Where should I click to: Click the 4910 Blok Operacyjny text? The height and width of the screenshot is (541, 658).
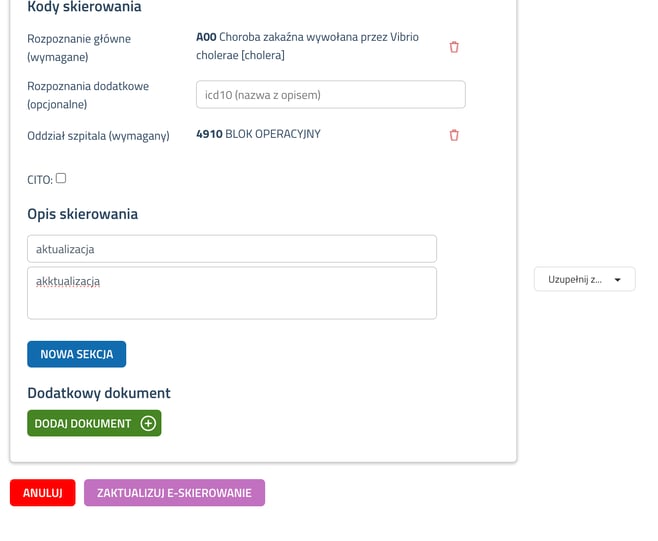(x=258, y=134)
